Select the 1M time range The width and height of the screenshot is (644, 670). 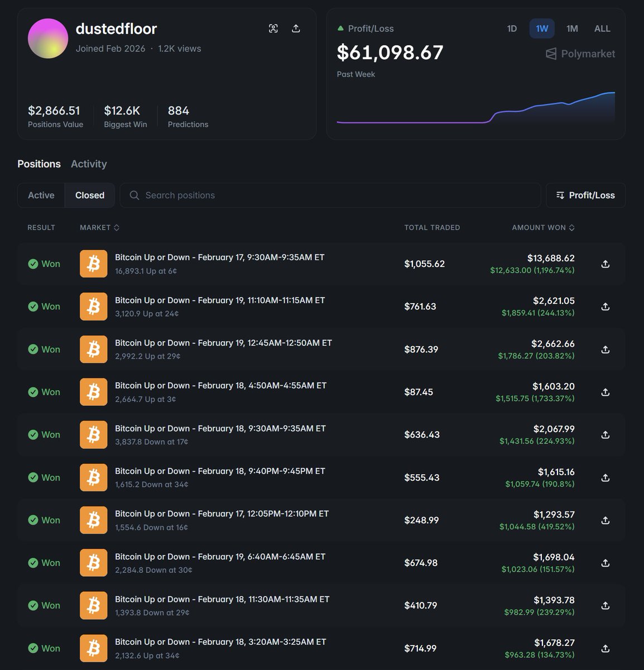pyautogui.click(x=572, y=28)
